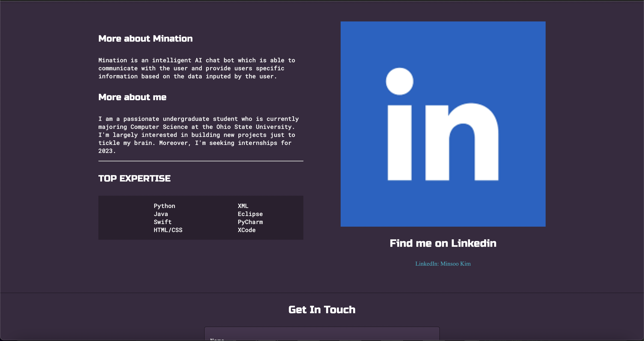Click the large LinkedIn logo image
The height and width of the screenshot is (341, 644).
coord(443,124)
